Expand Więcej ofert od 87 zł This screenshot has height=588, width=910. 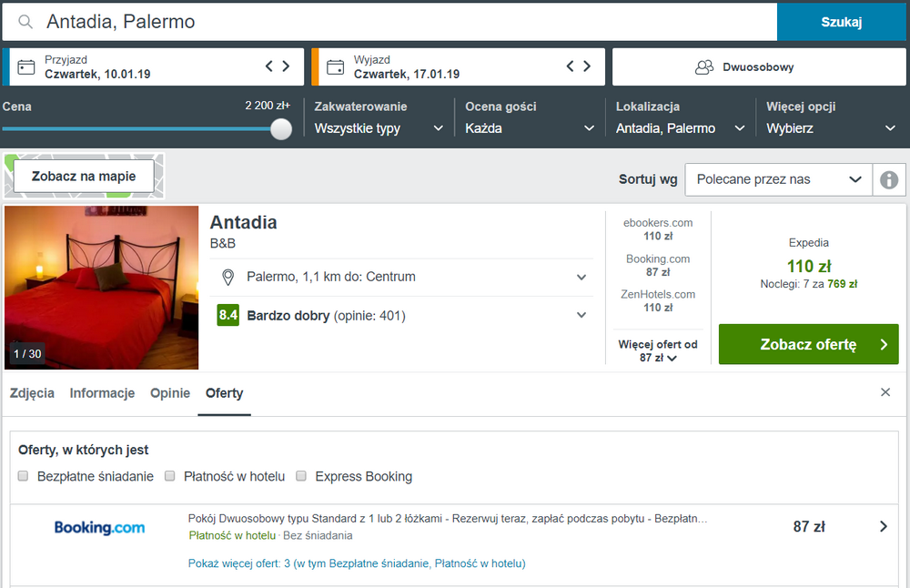[658, 350]
